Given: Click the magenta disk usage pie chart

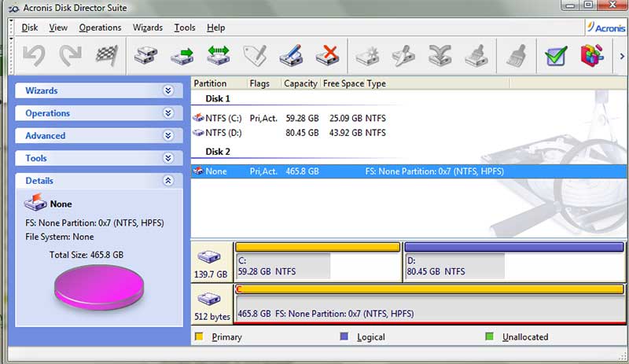Looking at the screenshot, I should click(99, 287).
